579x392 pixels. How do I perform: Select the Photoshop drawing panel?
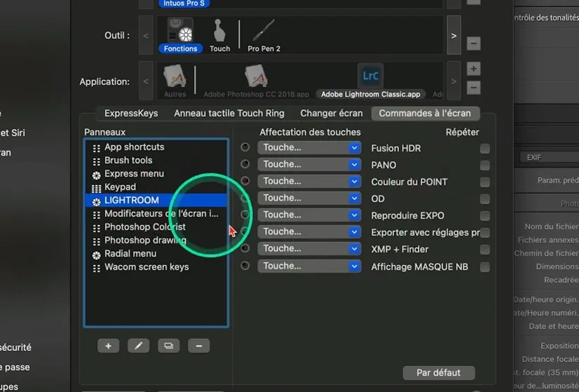(156, 240)
